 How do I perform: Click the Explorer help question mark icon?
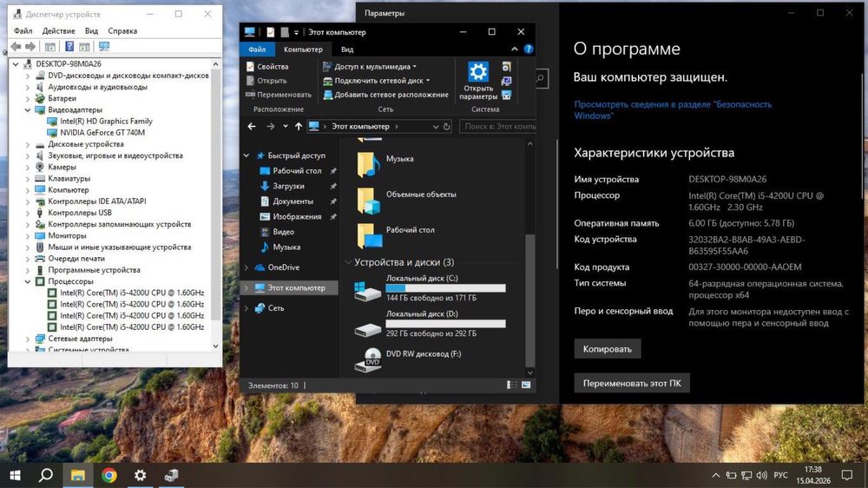click(529, 49)
